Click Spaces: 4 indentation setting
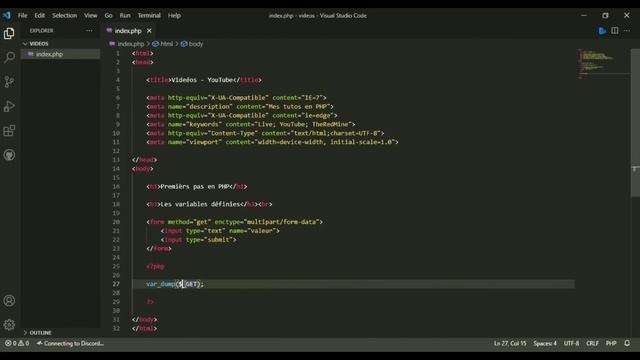 click(545, 343)
